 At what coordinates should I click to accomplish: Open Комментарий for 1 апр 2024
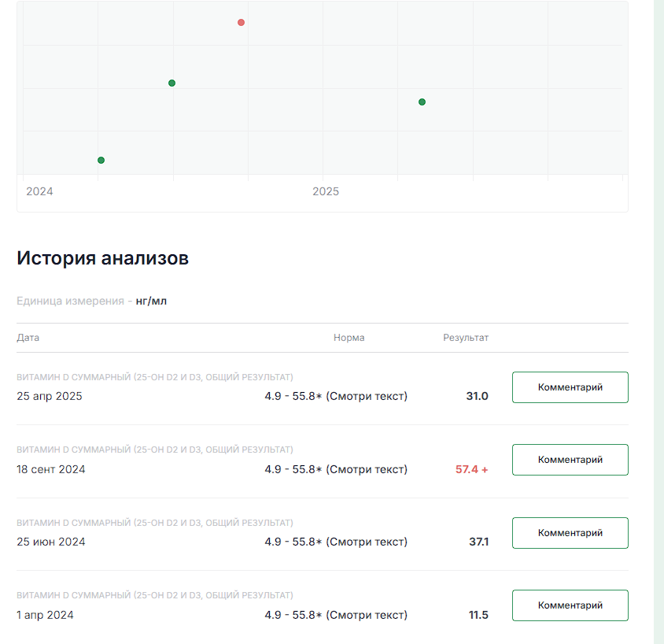570,605
